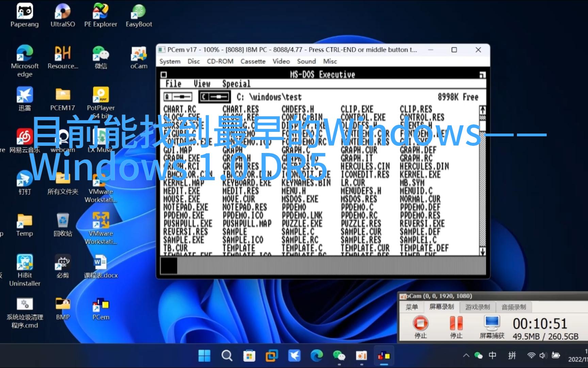Select REVERSI.EXE in file list

click(x=422, y=224)
